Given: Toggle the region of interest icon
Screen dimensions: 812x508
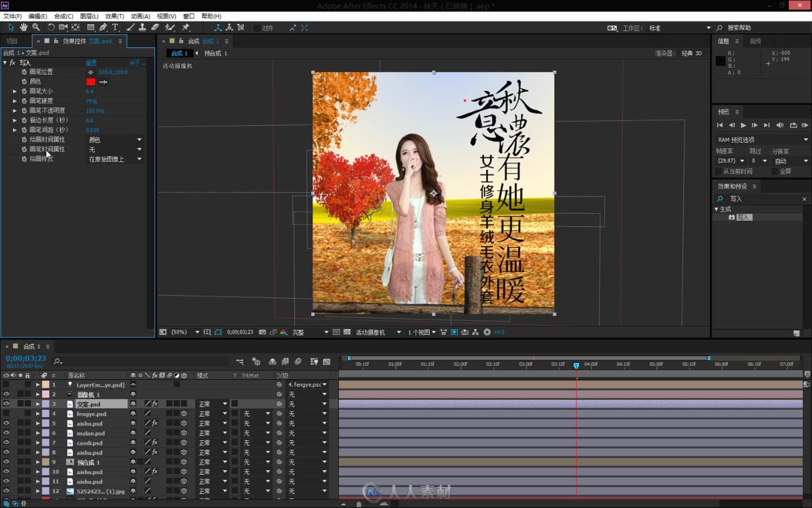Looking at the screenshot, I should click(336, 332).
